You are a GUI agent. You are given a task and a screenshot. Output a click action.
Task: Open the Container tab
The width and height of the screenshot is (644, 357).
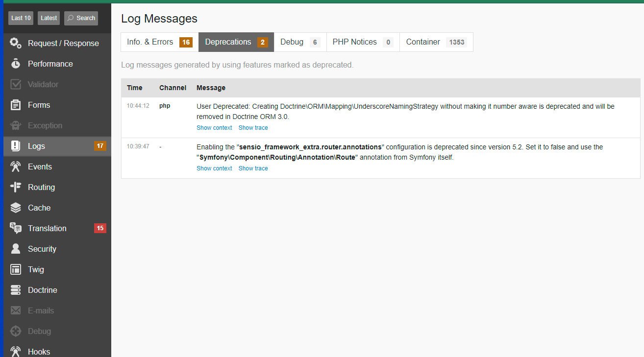[437, 42]
